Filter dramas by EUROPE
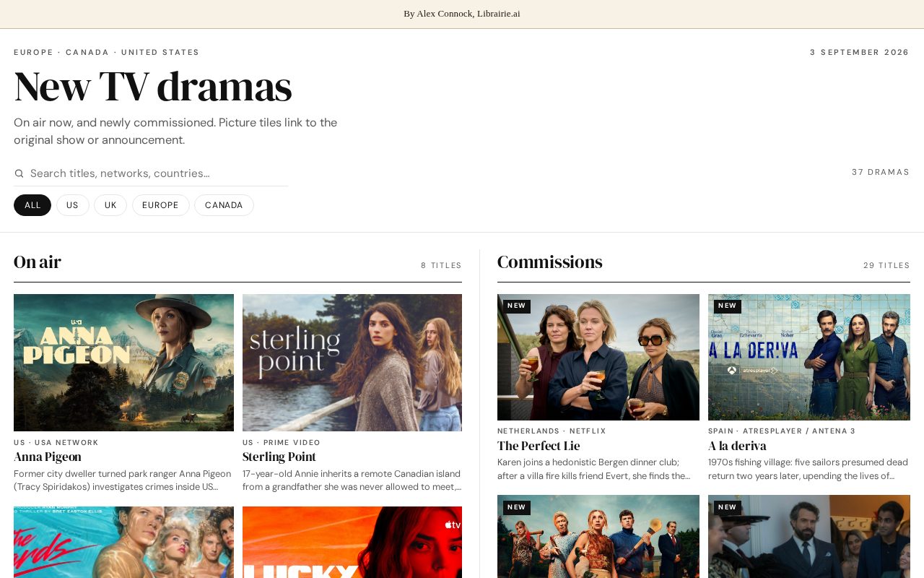The width and height of the screenshot is (924, 578). click(x=160, y=205)
